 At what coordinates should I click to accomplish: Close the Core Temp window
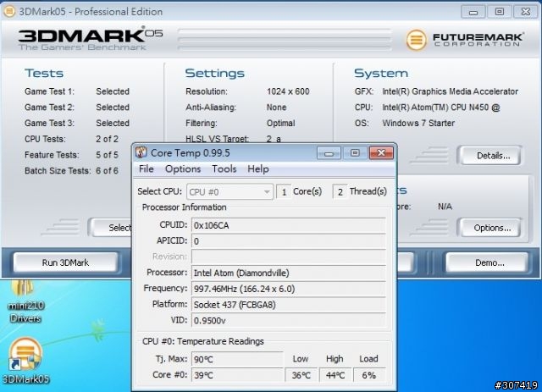[x=381, y=152]
